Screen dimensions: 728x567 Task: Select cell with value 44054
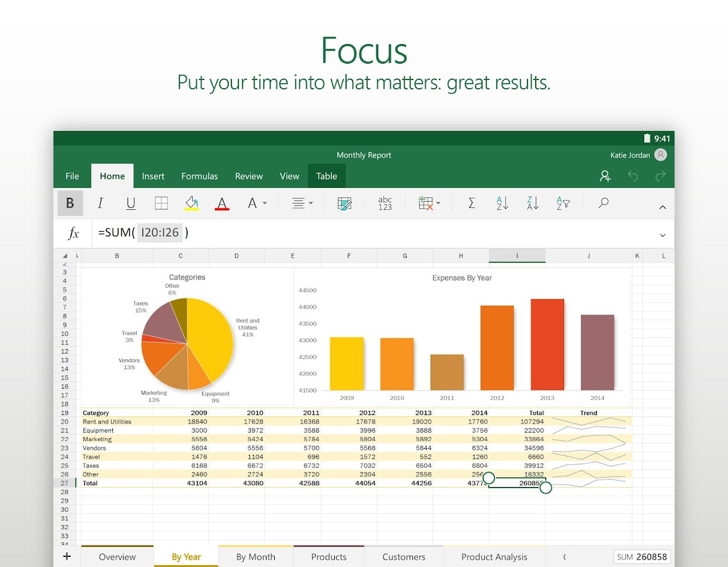[349, 483]
